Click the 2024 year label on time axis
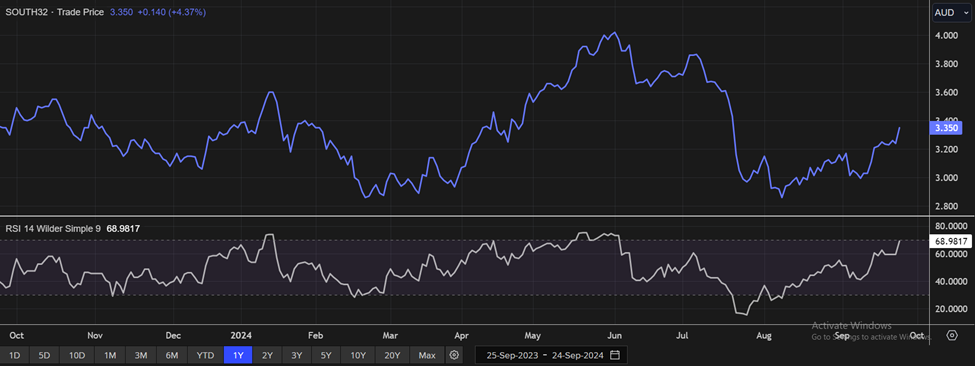 coord(240,336)
